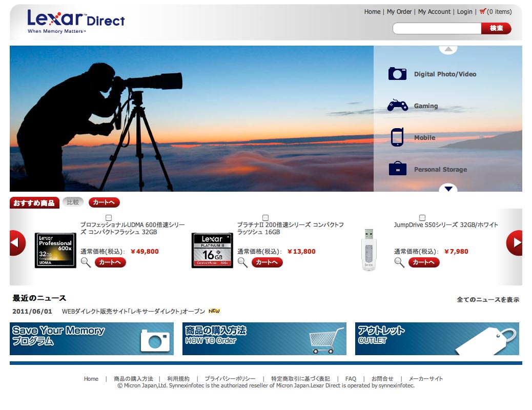Click footer 特定商取引に基づく表記 link

[300, 379]
